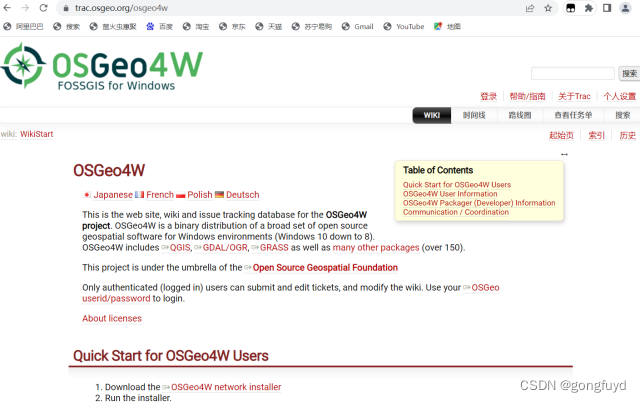Open the About licenses link

(112, 319)
